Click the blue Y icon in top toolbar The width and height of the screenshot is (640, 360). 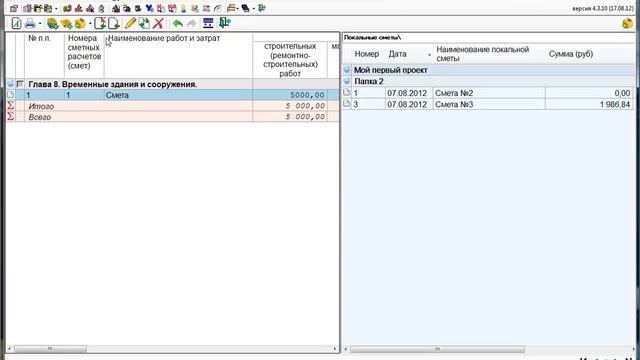tap(150, 8)
